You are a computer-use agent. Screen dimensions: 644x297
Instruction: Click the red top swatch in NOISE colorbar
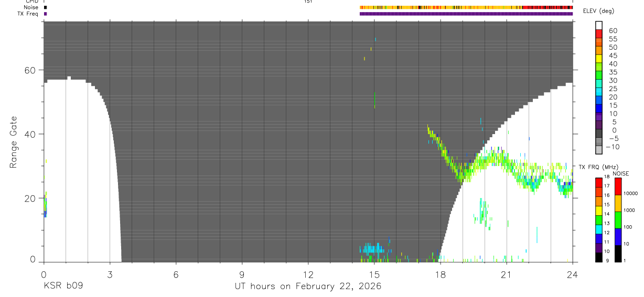coord(618,186)
